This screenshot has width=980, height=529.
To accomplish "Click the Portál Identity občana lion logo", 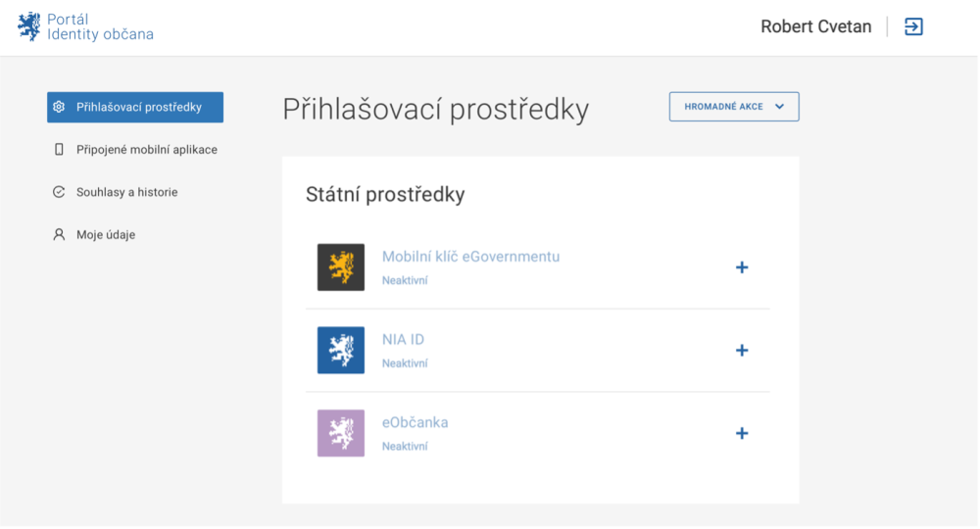I will [x=29, y=26].
